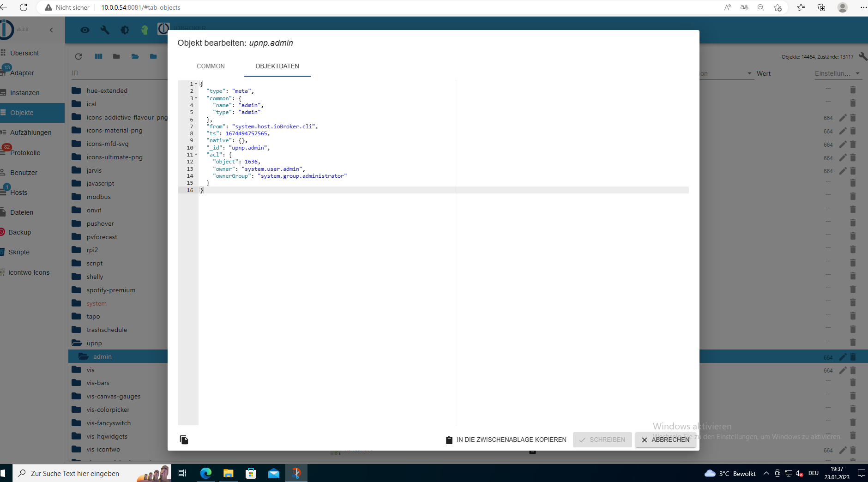Fold the JSON root object at line 1
Screen dimensions: 868x482
pos(196,84)
